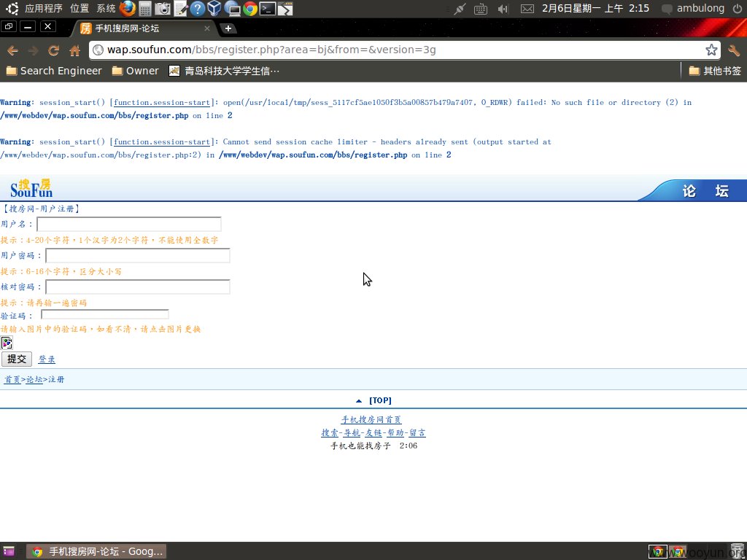This screenshot has width=747, height=560.
Task: Open the terminal launcher icon
Action: tap(267, 9)
